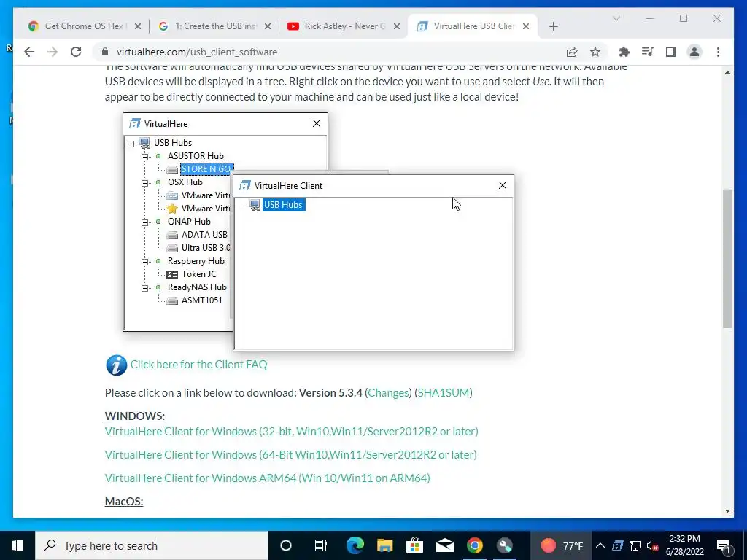Select the starred VMware Virtual device

point(205,209)
